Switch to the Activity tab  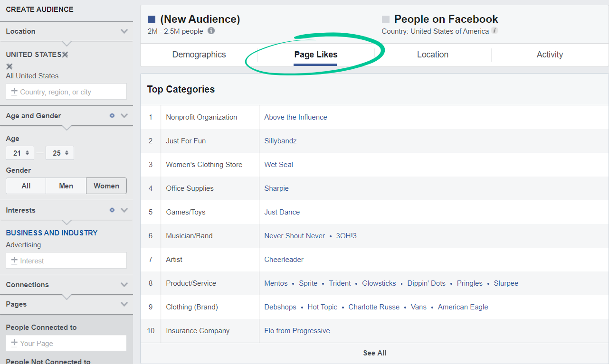coord(550,55)
